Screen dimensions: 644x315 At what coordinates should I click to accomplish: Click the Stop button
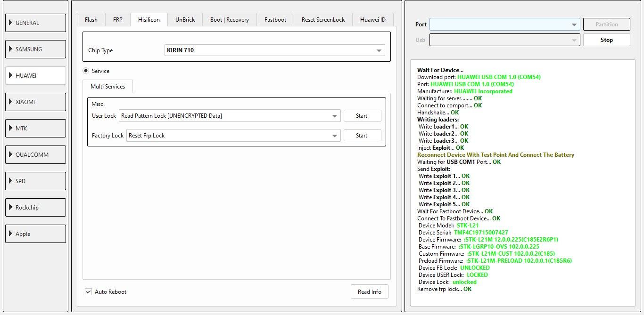pyautogui.click(x=607, y=40)
